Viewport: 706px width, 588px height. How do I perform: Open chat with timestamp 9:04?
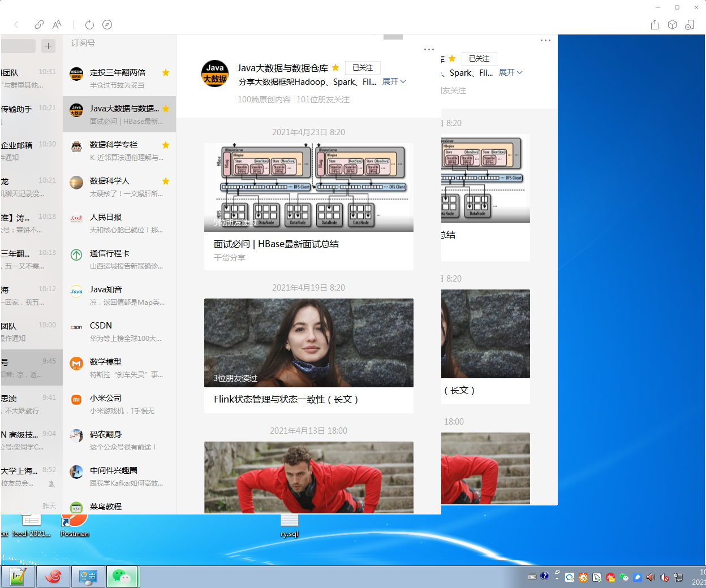point(32,440)
